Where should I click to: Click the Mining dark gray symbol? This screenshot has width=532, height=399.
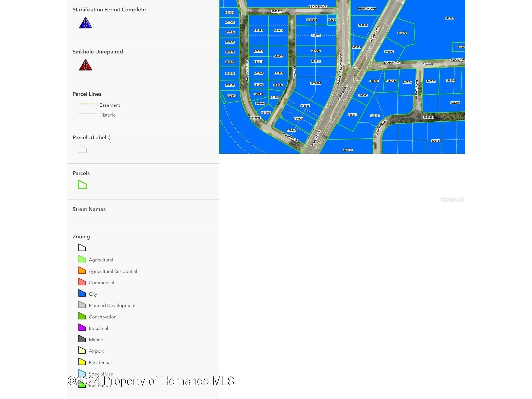pos(82,339)
